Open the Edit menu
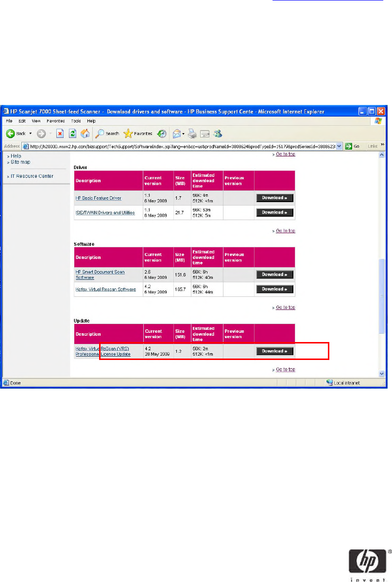 pyautogui.click(x=22, y=121)
